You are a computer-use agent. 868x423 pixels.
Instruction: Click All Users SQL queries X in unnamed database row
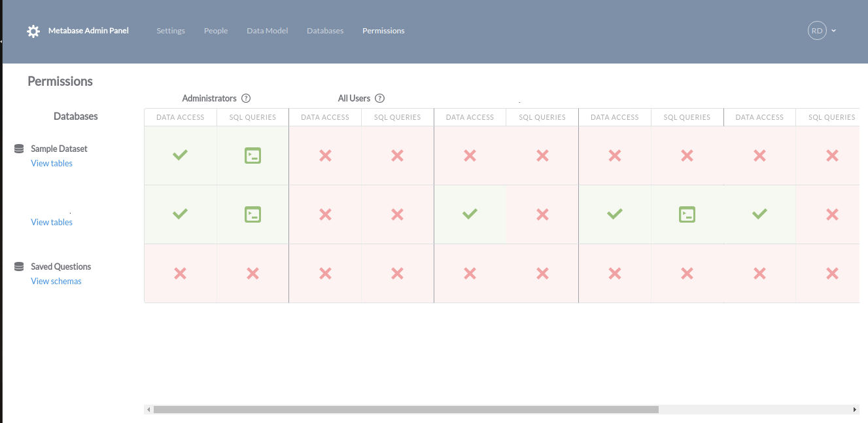coord(397,214)
